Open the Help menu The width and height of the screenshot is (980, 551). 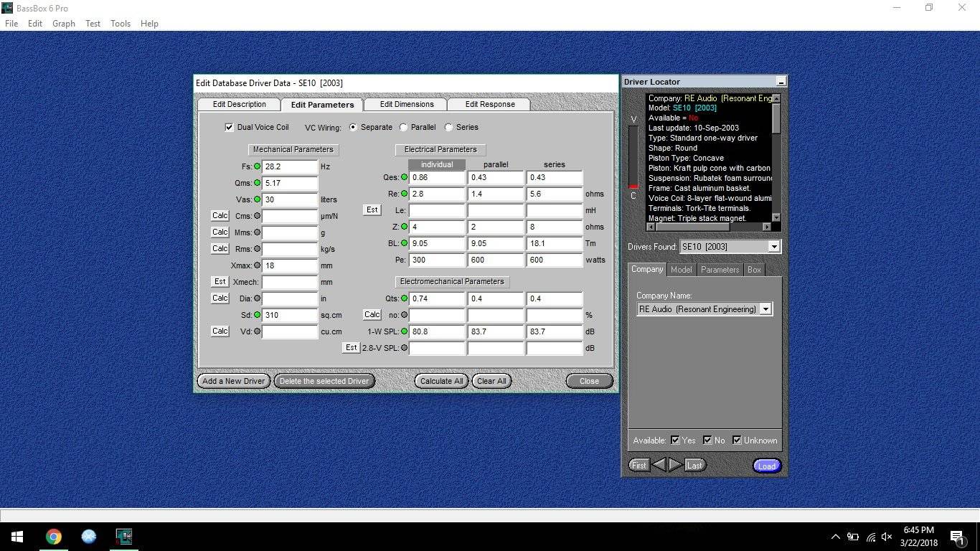point(149,24)
